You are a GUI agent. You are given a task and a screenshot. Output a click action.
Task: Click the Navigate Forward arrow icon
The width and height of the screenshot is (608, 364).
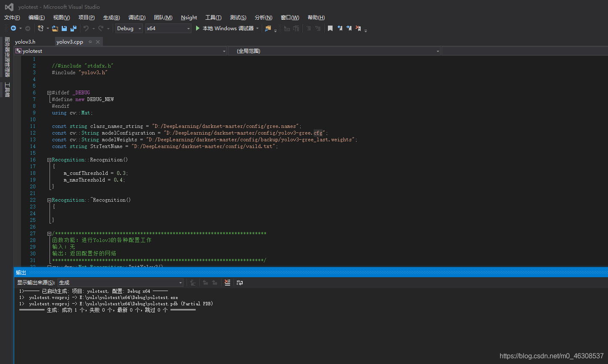[x=28, y=29]
